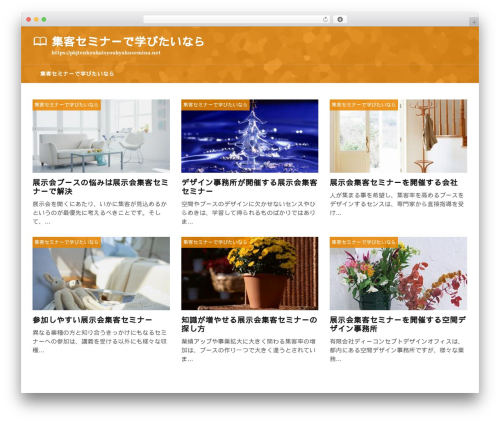The image size is (500, 423).
Task: Click category tag on sofa image
Action: [67, 105]
